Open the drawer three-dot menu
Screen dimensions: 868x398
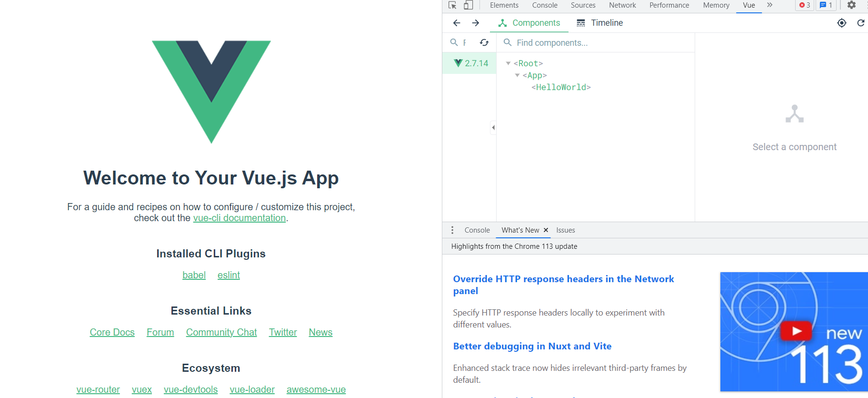(452, 230)
